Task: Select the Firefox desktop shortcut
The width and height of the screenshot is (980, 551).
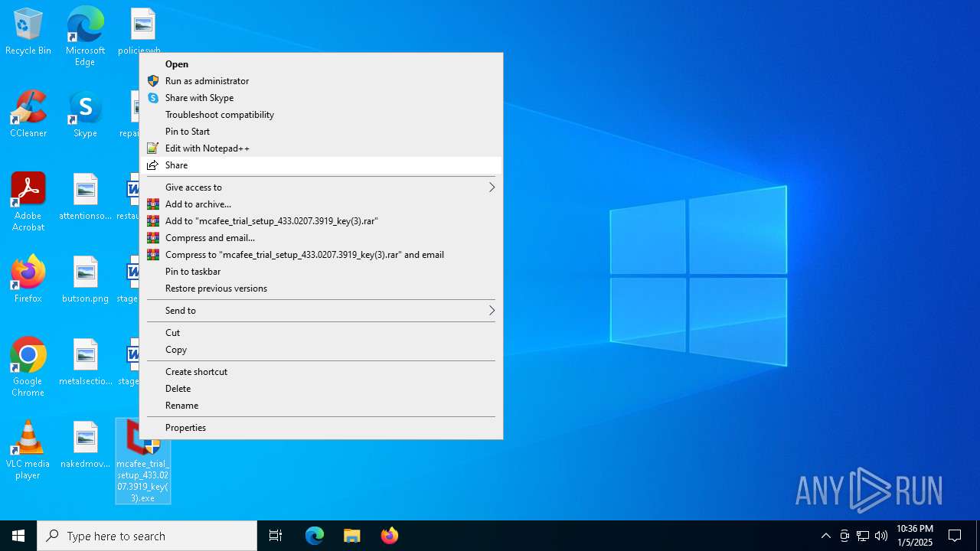Action: tap(28, 279)
